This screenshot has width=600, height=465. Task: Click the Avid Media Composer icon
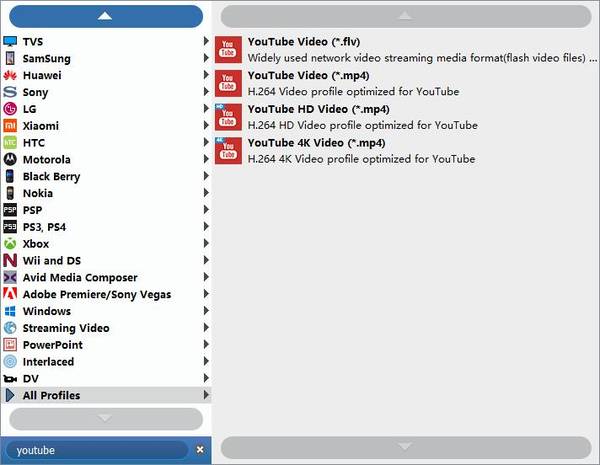[x=10, y=277]
